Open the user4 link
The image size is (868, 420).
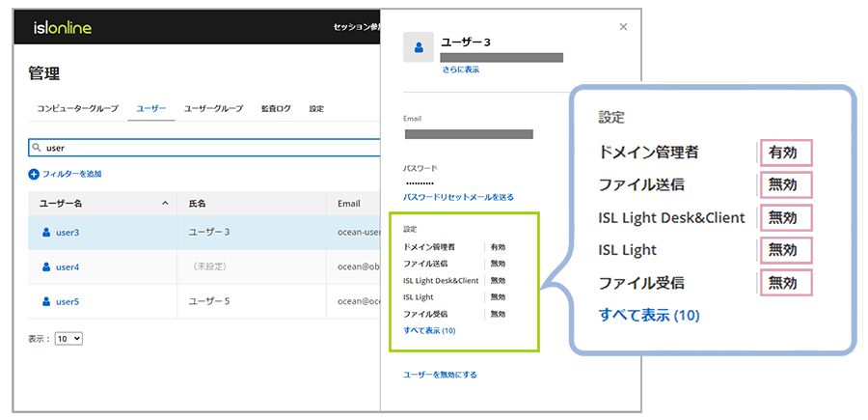click(x=68, y=267)
